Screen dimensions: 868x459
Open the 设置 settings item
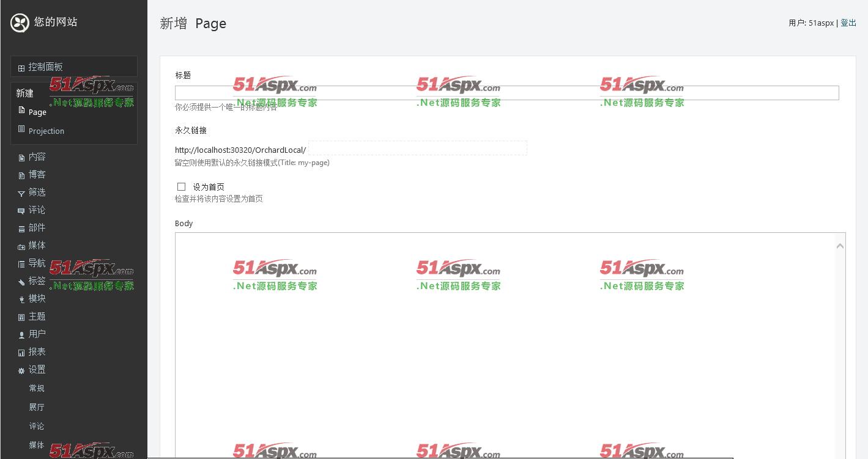point(37,370)
